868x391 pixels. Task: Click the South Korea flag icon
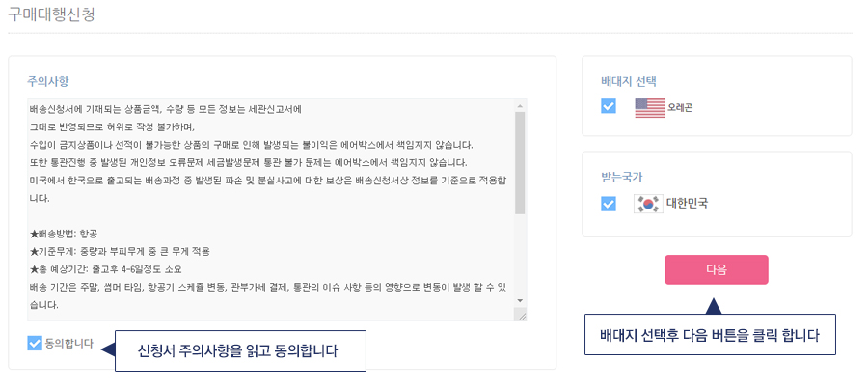tap(648, 204)
